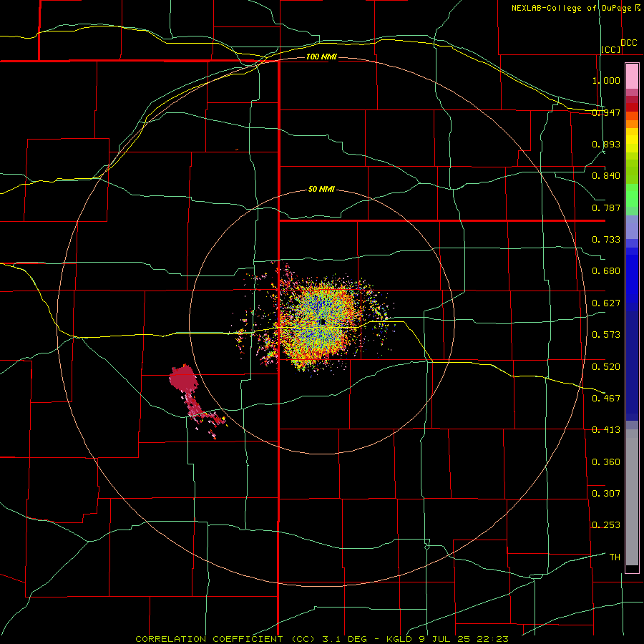Select the 0.413 legend value
644x644 pixels.
pyautogui.click(x=606, y=430)
